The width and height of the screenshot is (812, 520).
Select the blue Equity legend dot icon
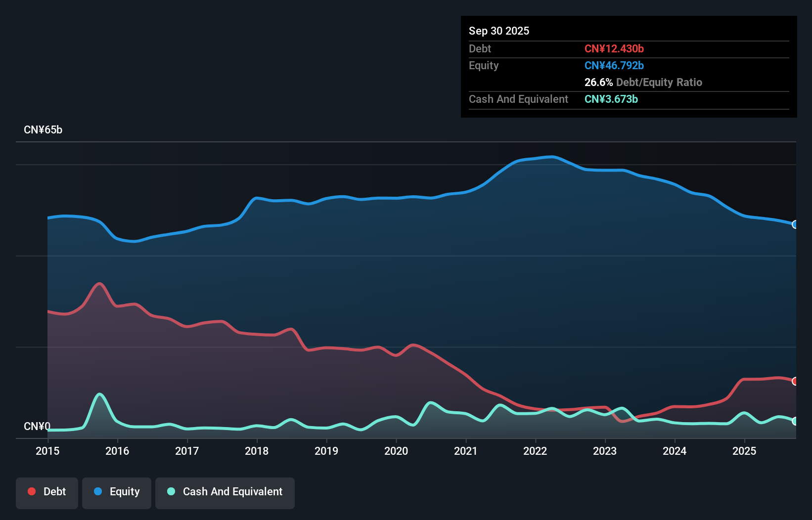[98, 491]
